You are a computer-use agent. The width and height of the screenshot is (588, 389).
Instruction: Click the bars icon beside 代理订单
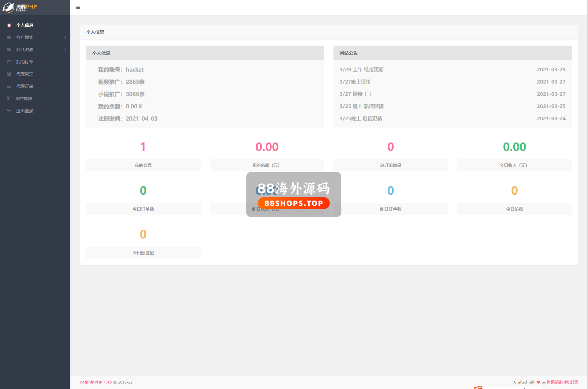(x=9, y=86)
